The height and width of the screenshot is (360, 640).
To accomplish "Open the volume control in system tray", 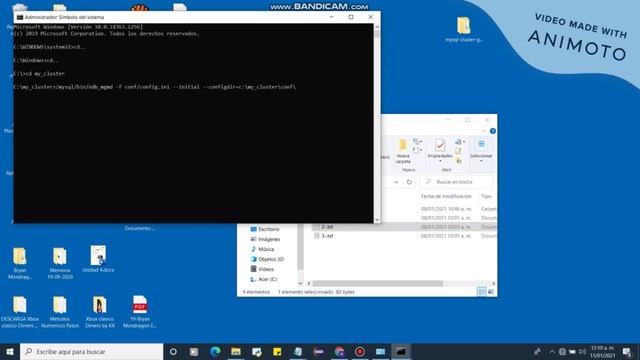I will [x=582, y=351].
